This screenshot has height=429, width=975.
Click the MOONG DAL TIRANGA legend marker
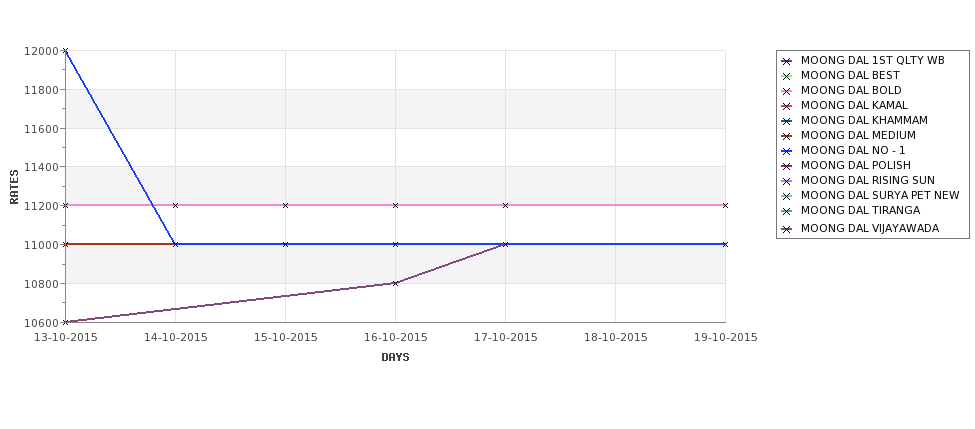[x=787, y=211]
